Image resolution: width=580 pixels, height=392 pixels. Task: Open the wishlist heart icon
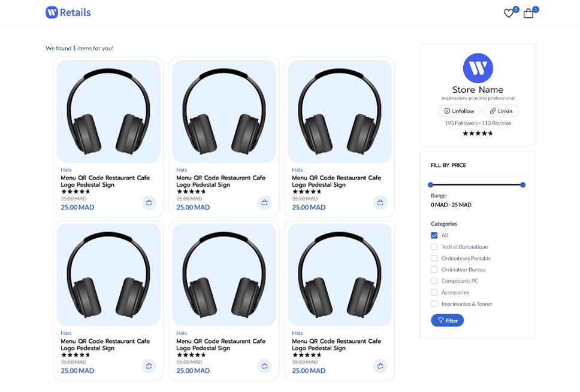coord(509,13)
